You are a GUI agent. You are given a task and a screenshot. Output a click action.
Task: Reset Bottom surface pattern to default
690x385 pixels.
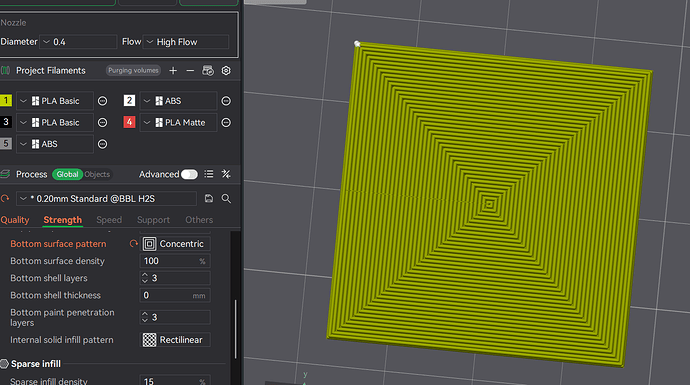(x=133, y=243)
